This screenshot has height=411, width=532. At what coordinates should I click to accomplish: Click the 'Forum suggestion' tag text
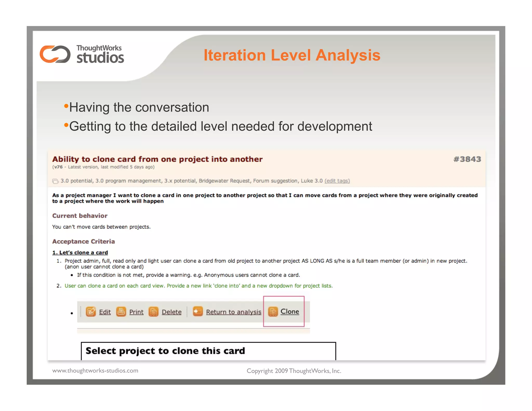(275, 181)
